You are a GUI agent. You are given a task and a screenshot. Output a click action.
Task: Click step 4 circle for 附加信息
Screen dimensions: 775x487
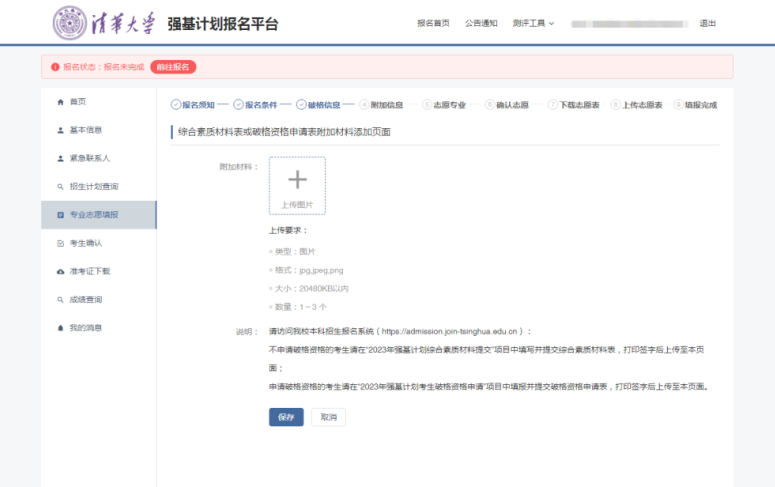click(364, 104)
